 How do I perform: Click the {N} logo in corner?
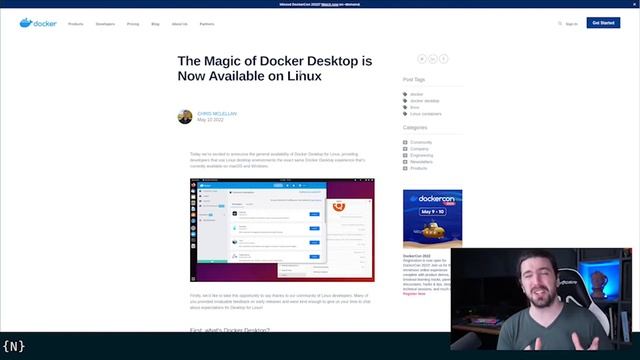click(14, 347)
